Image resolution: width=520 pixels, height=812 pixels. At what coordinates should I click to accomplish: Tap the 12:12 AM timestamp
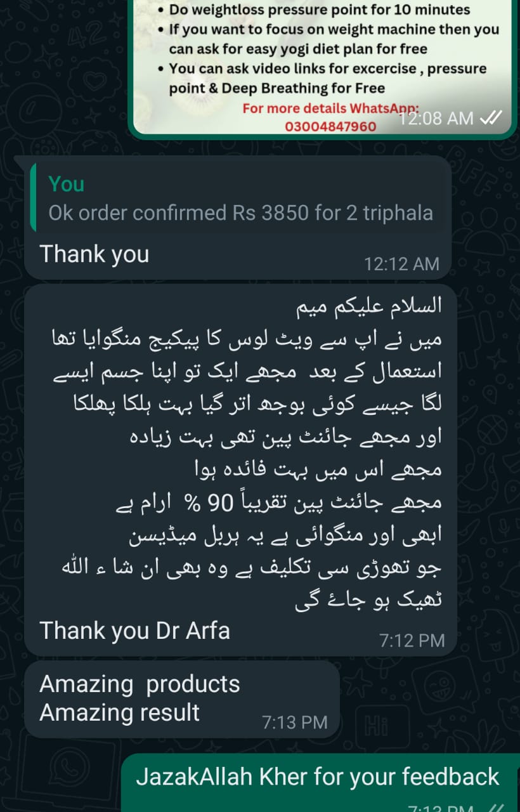401,264
